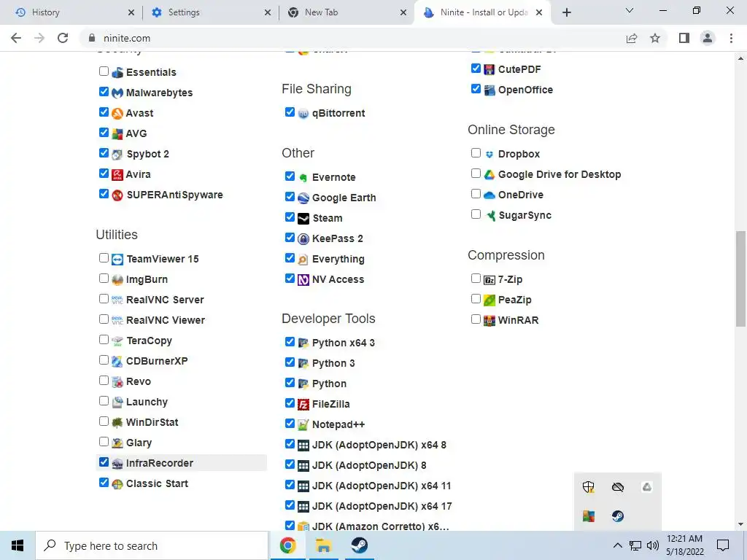The image size is (747, 560).
Task: Click the ninite.com address bar
Action: point(352,38)
